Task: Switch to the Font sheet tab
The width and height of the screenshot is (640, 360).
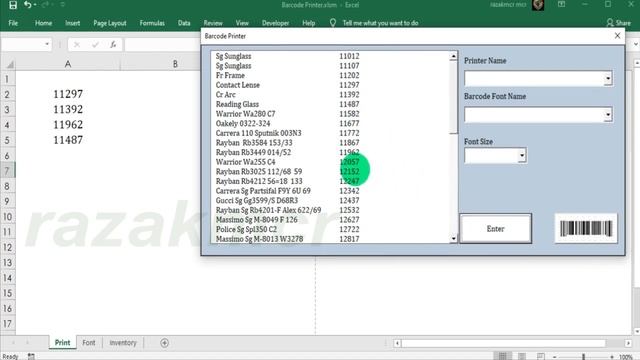Action: (x=89, y=343)
